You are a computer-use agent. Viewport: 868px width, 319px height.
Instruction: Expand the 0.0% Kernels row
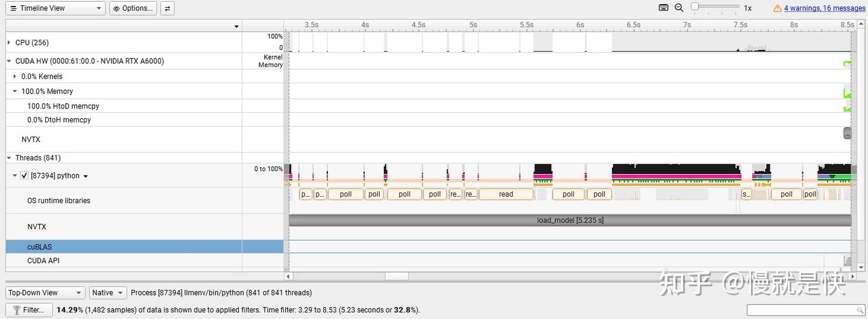[15, 77]
